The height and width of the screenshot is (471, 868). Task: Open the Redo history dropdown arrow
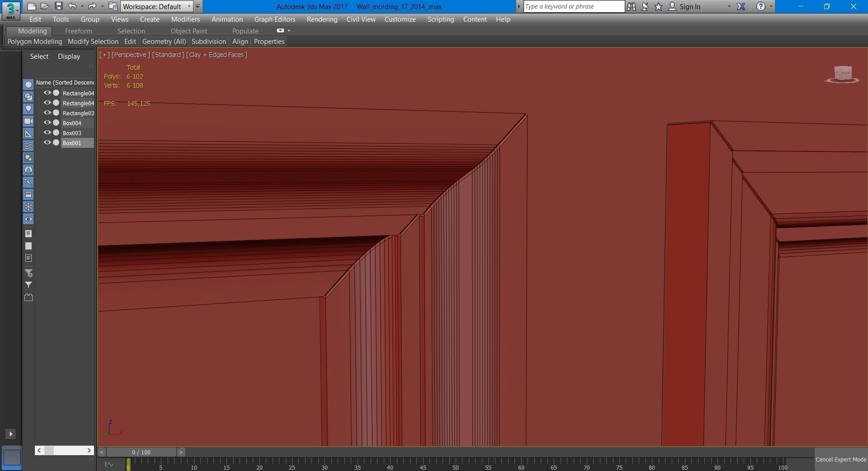(102, 6)
